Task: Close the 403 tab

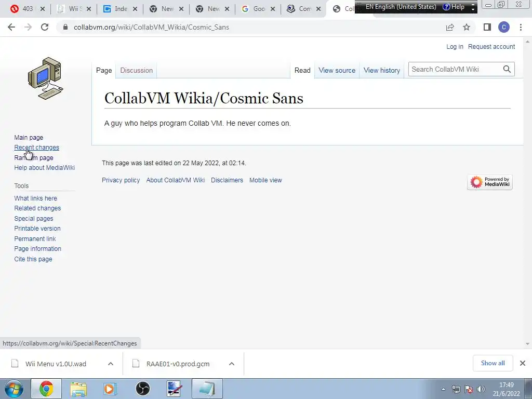Action: (x=43, y=9)
